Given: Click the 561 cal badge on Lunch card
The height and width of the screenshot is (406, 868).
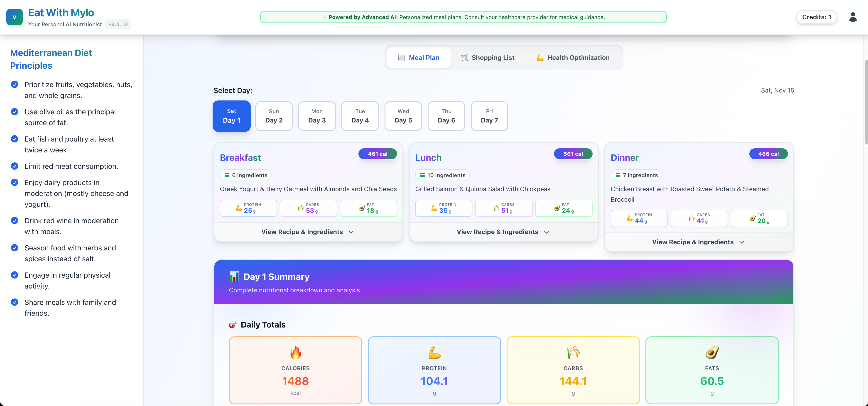Looking at the screenshot, I should [x=573, y=154].
